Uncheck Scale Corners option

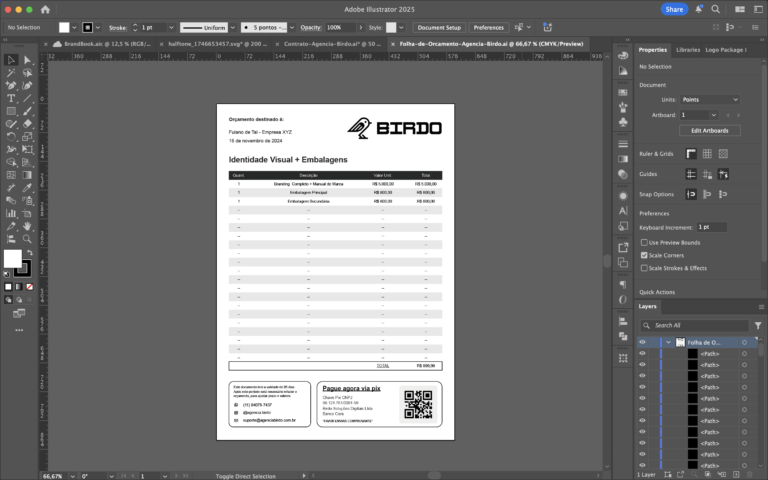point(645,255)
